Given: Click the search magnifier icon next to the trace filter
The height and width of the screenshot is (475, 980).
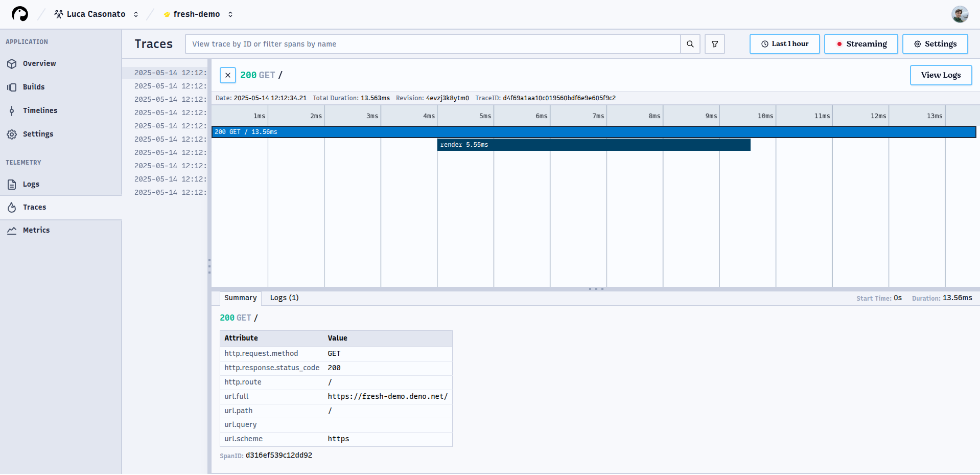Looking at the screenshot, I should click(690, 44).
